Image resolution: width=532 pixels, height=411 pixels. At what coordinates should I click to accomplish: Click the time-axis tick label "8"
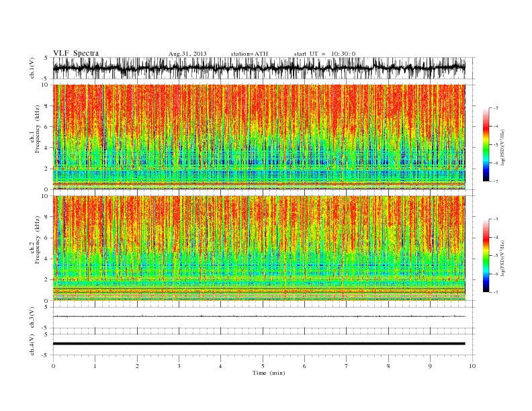point(388,366)
